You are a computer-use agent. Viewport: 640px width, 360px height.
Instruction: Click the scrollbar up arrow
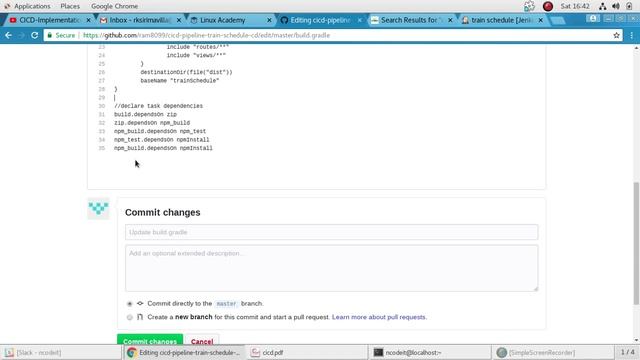click(636, 48)
